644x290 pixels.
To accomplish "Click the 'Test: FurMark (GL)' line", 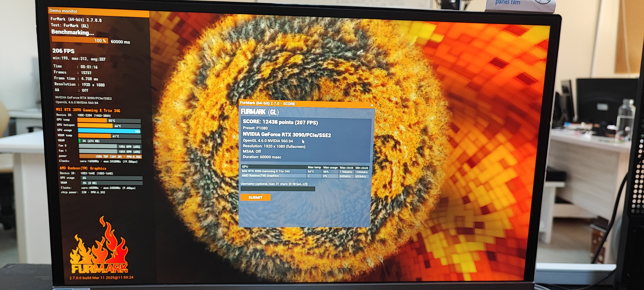I will pyautogui.click(x=70, y=25).
